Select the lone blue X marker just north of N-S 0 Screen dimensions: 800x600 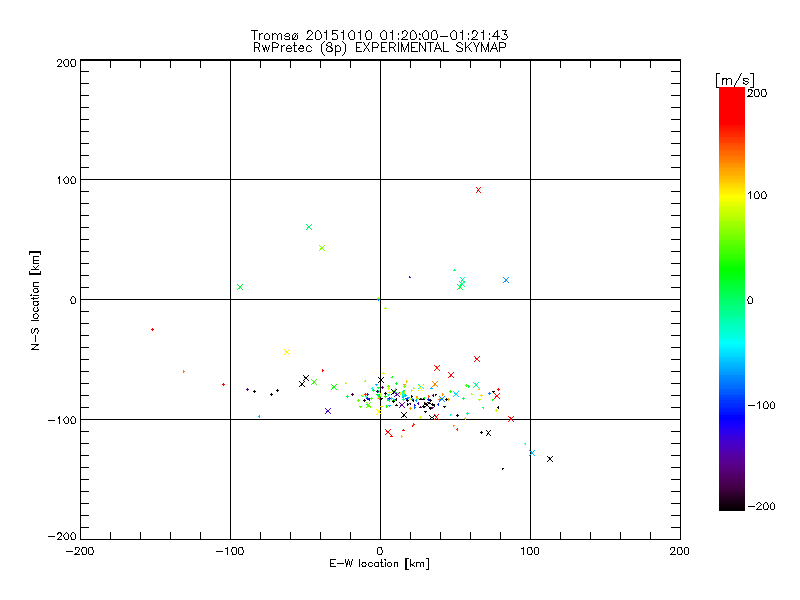coord(506,280)
